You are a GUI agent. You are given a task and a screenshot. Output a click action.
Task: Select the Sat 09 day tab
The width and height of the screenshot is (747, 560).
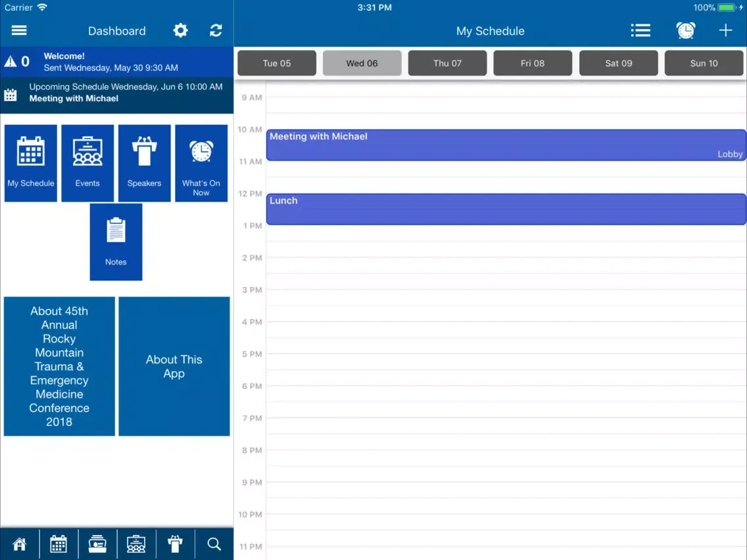[618, 63]
